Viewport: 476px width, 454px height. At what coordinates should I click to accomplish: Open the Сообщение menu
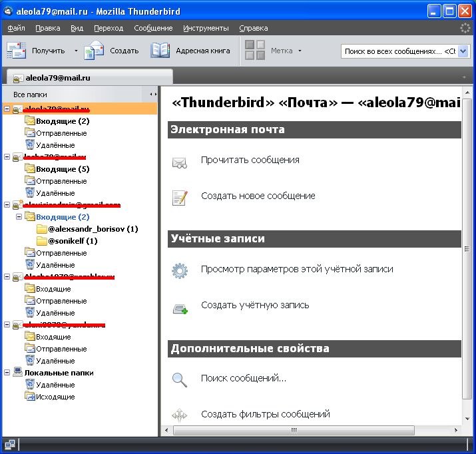point(153,28)
